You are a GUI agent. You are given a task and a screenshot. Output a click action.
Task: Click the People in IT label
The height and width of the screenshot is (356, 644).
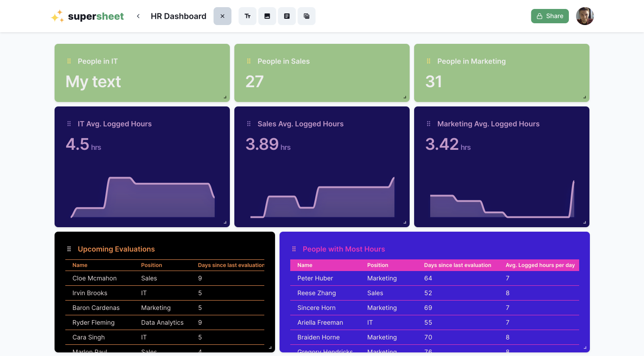pos(98,61)
